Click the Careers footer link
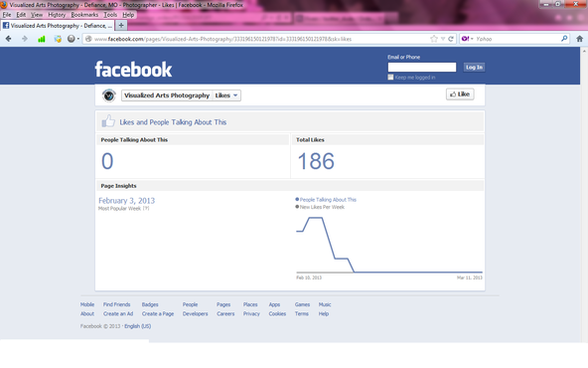The image size is (588, 368). [225, 314]
